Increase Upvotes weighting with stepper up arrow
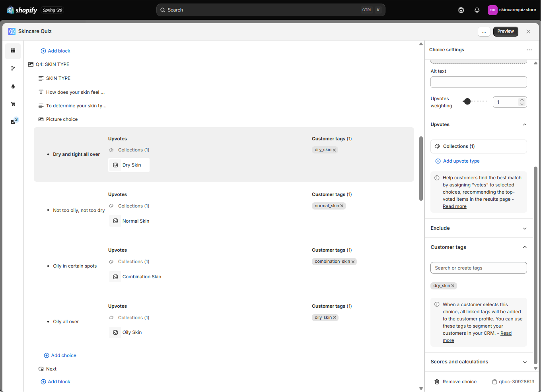 pos(522,100)
